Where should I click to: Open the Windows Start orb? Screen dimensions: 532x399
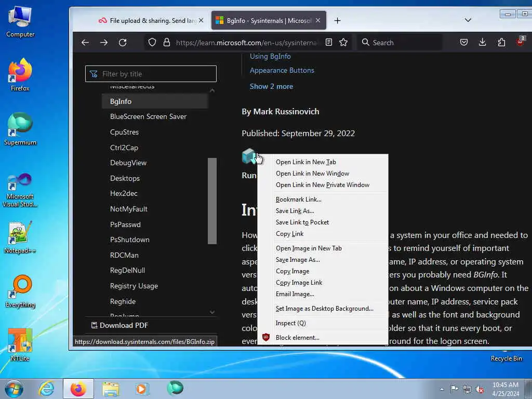coord(14,389)
